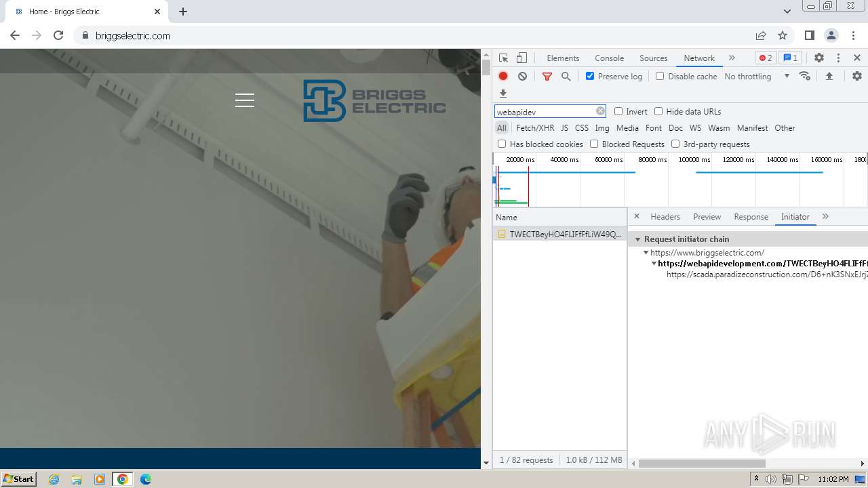Uncheck Preserve log
The height and width of the screenshot is (488, 868).
point(590,76)
